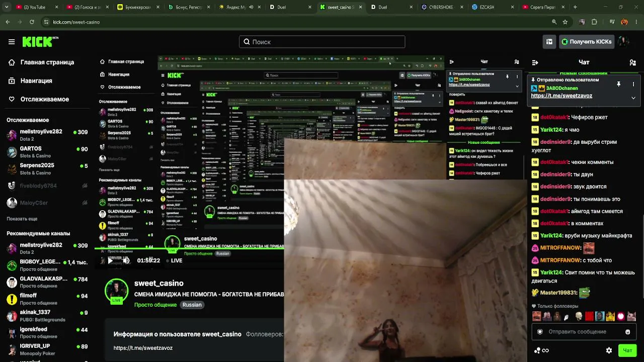Send message with the green Чат button
The image size is (644, 362).
[x=627, y=350]
